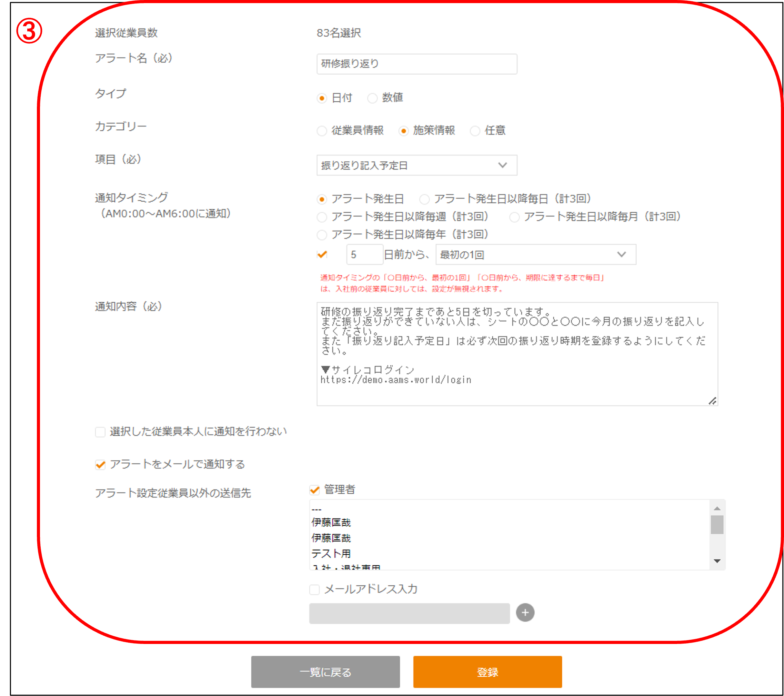Choose 施策情報 category
The width and height of the screenshot is (784, 696).
pyautogui.click(x=403, y=131)
